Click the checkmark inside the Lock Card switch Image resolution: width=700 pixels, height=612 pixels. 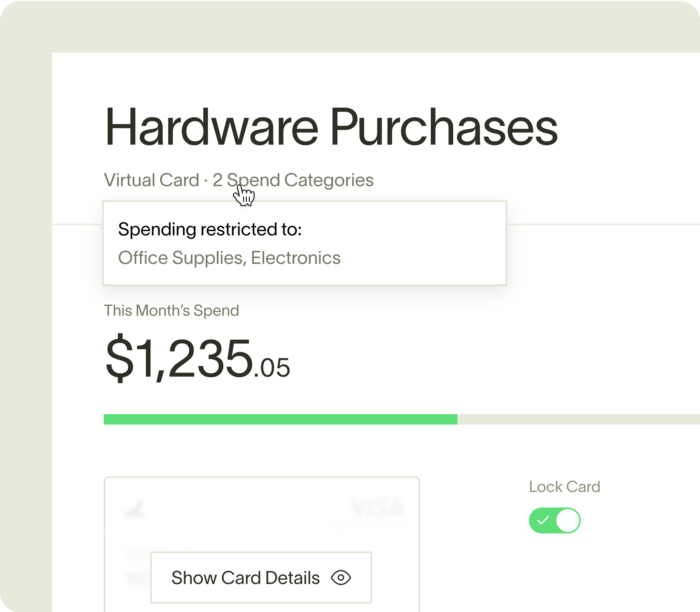click(x=543, y=520)
